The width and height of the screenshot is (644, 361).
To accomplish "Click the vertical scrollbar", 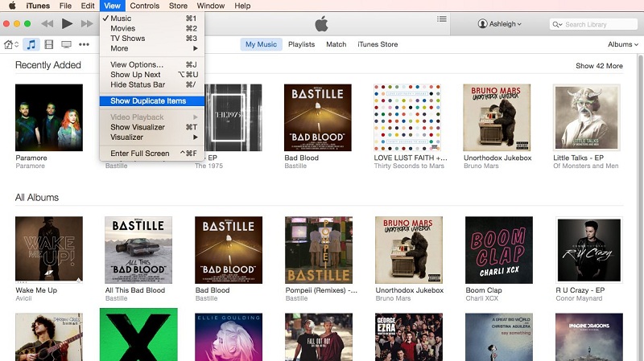I will pos(640,207).
